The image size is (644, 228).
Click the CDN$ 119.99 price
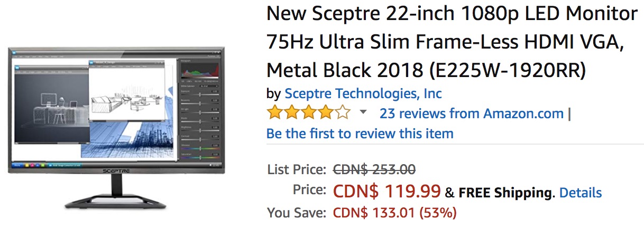pos(387,191)
